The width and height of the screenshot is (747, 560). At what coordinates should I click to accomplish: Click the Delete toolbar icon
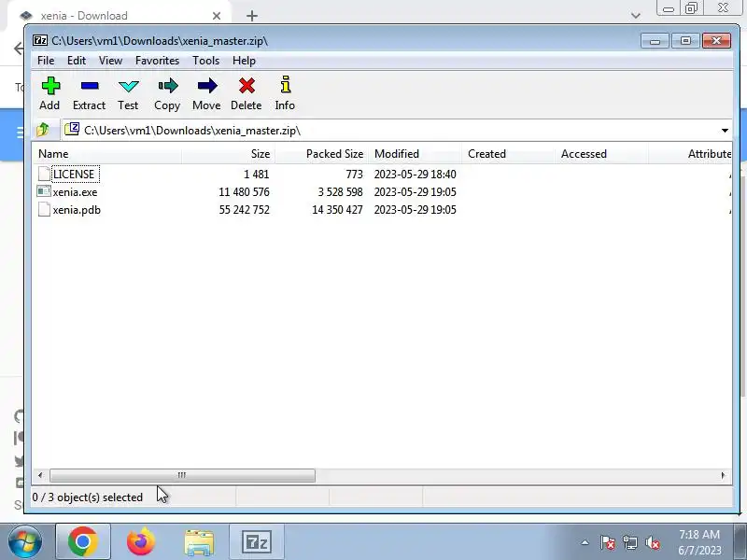[x=247, y=86]
